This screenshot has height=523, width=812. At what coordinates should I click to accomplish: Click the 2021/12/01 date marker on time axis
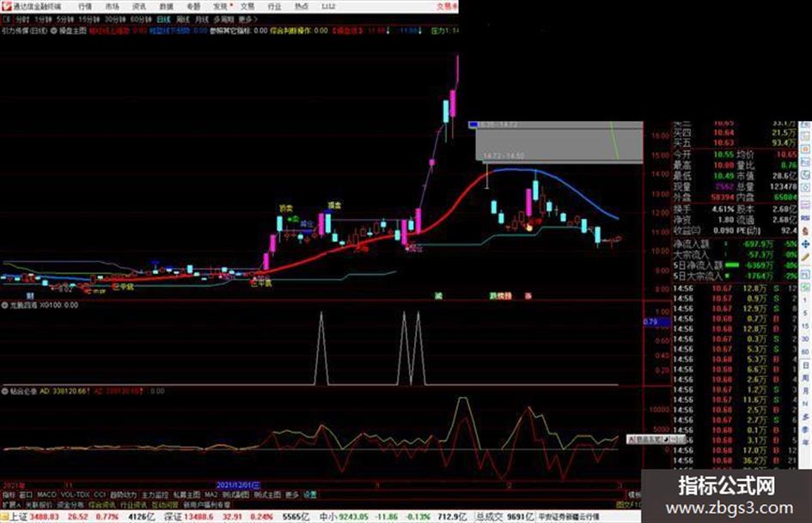238,485
